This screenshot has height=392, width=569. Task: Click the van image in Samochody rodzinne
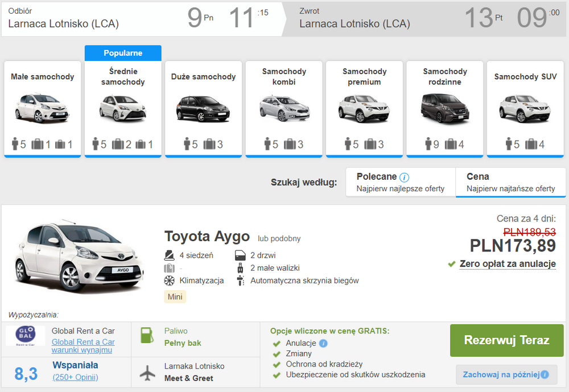(445, 108)
